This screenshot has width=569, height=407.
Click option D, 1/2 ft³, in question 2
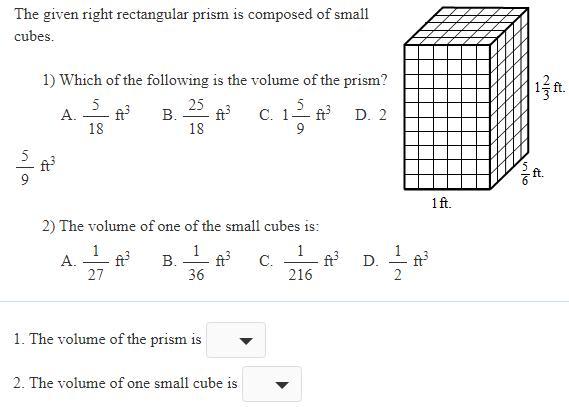(396, 262)
